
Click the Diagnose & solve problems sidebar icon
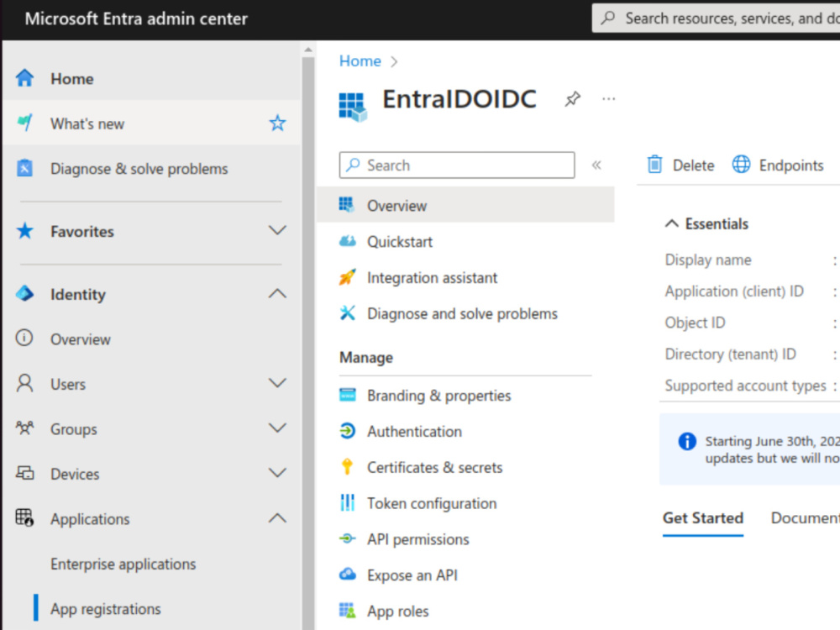pyautogui.click(x=24, y=168)
